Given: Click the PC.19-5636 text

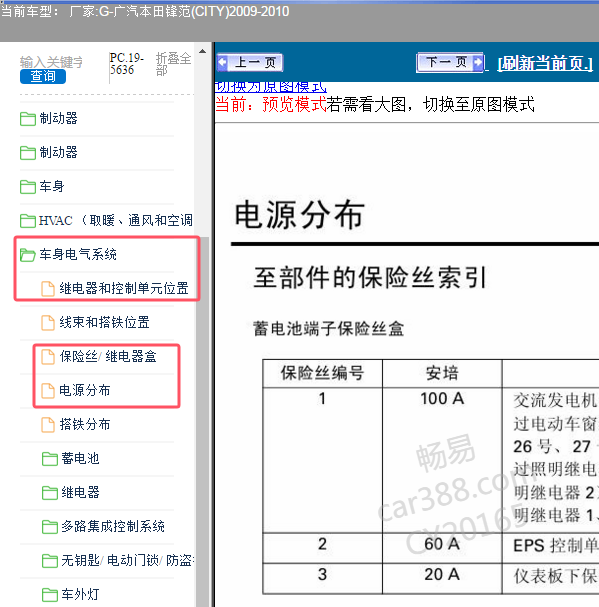Looking at the screenshot, I should tap(127, 64).
